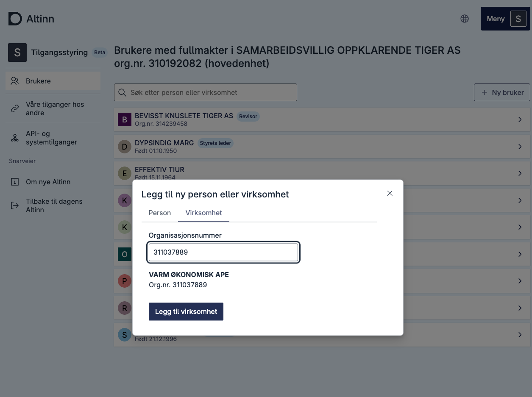Open details for DYPSINDIG MARG via its chevron
Screen dimensions: 532x397
pos(520,146)
